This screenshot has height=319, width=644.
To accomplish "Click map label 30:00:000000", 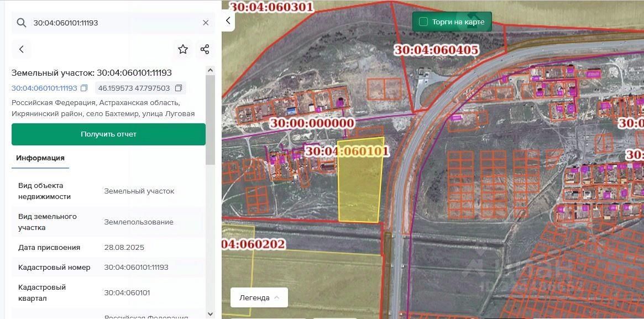I will pyautogui.click(x=312, y=123).
